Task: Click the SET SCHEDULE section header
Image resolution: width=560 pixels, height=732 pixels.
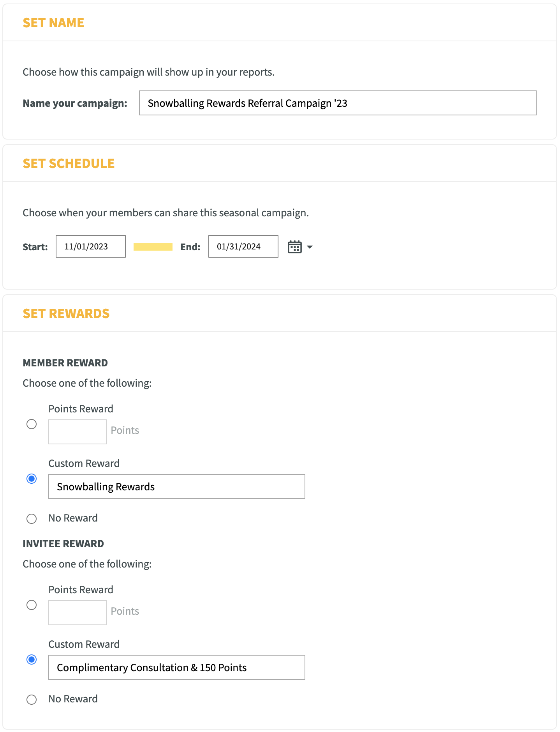Action: tap(69, 163)
